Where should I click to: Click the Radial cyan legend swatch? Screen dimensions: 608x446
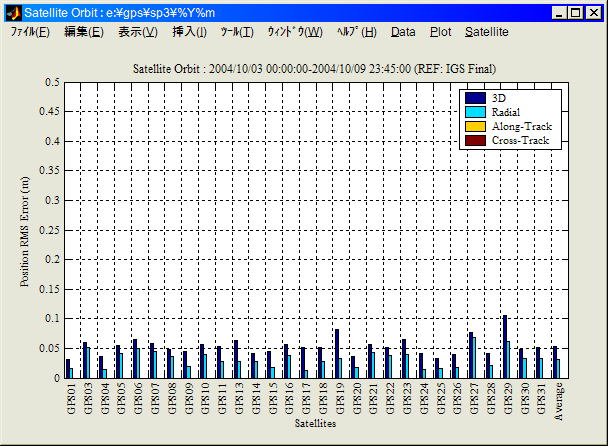(x=475, y=112)
